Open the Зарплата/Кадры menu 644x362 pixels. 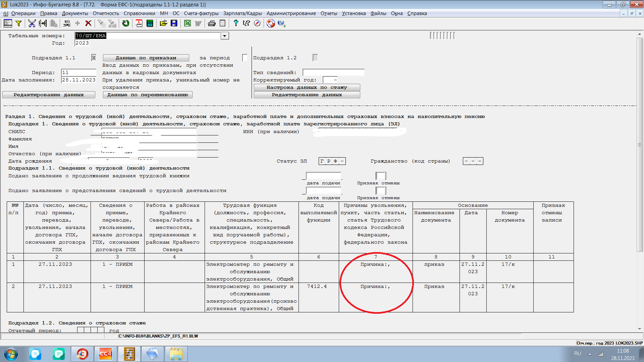[243, 13]
